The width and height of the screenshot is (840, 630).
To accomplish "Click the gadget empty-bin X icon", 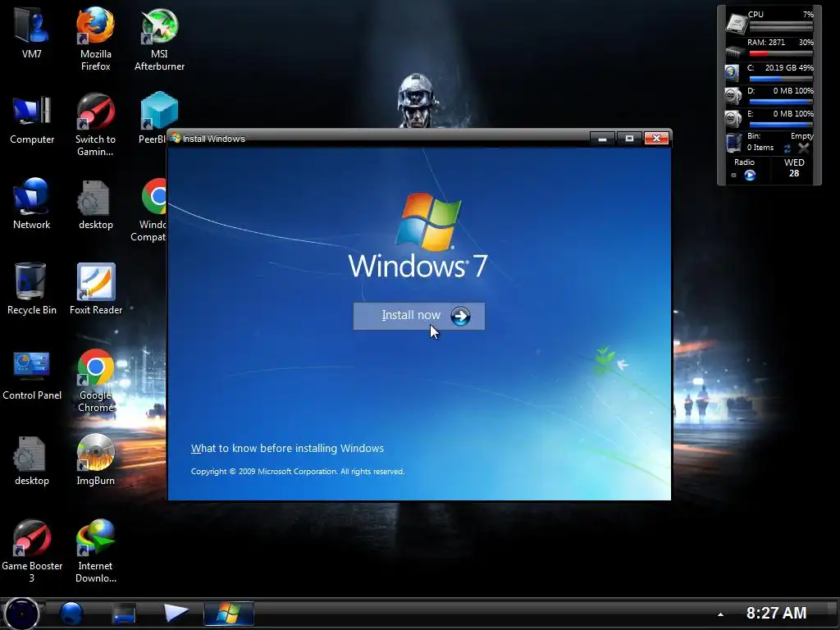I will 804,148.
